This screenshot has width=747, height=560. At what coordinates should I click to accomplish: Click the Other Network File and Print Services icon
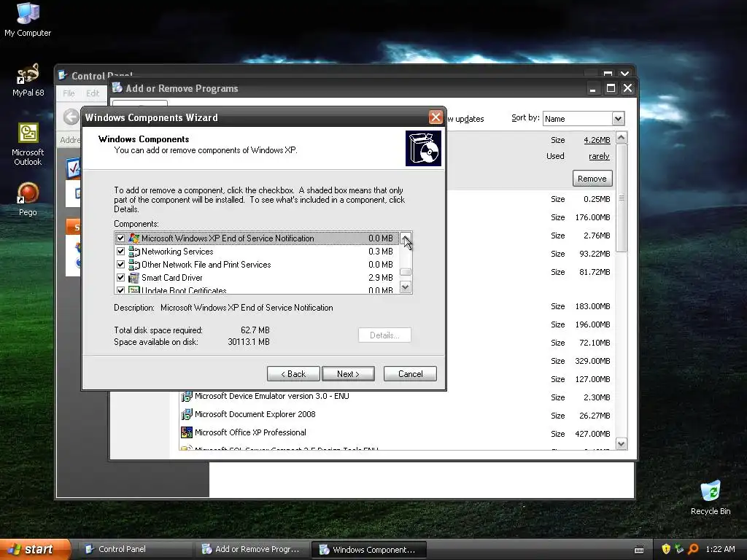(134, 264)
